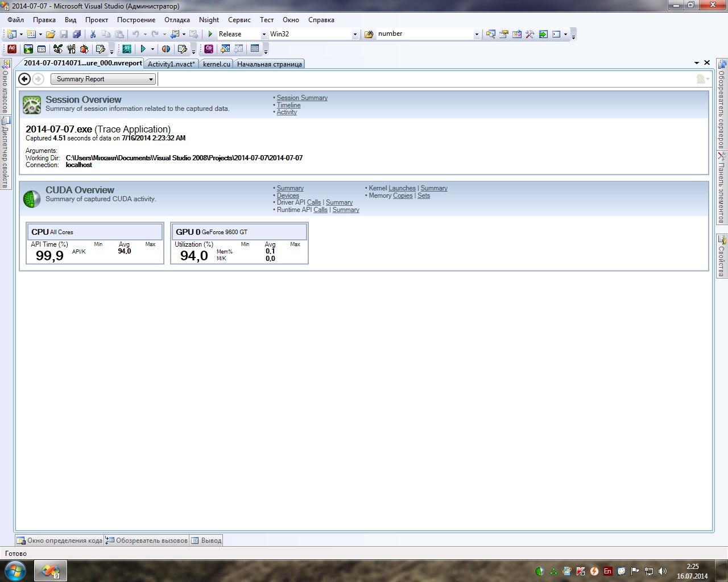Open the Nsight menu
Screen dimensions: 728x582
[209, 20]
